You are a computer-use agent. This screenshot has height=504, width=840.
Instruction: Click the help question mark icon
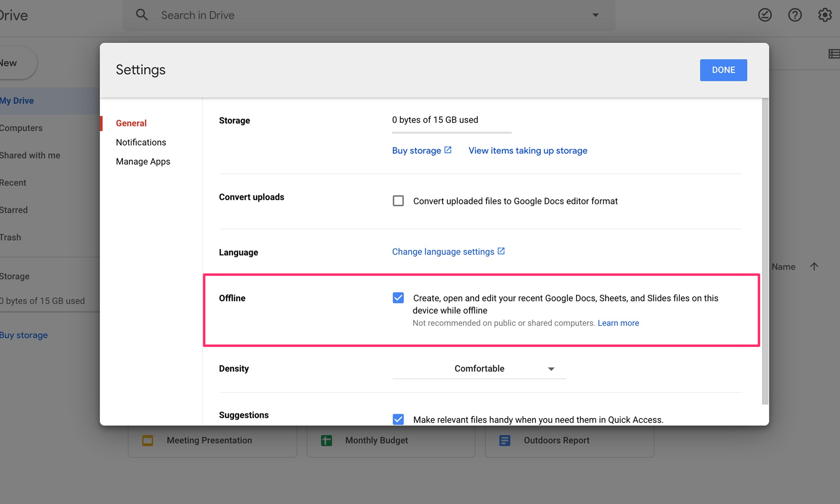(795, 15)
